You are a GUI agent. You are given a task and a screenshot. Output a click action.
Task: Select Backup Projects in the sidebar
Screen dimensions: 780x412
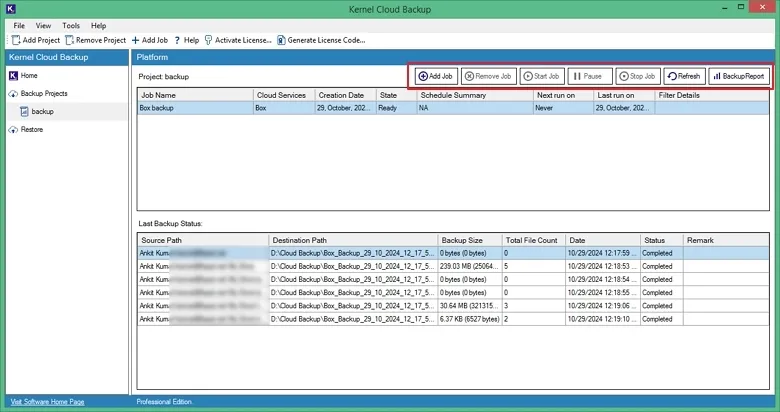38,94
